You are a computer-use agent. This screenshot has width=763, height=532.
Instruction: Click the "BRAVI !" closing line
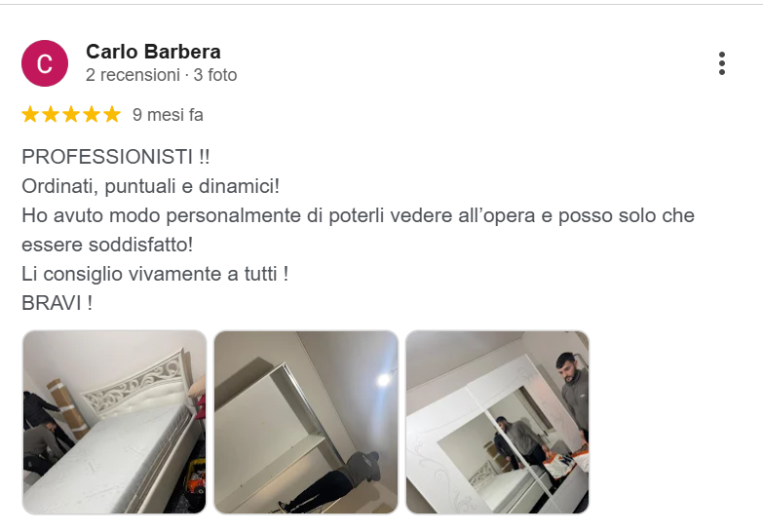coord(57,303)
